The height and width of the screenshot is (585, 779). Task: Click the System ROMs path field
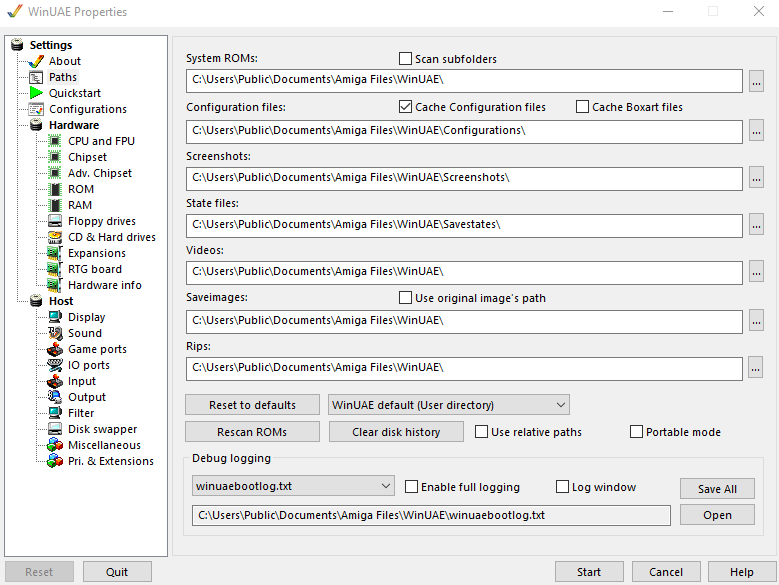point(464,81)
